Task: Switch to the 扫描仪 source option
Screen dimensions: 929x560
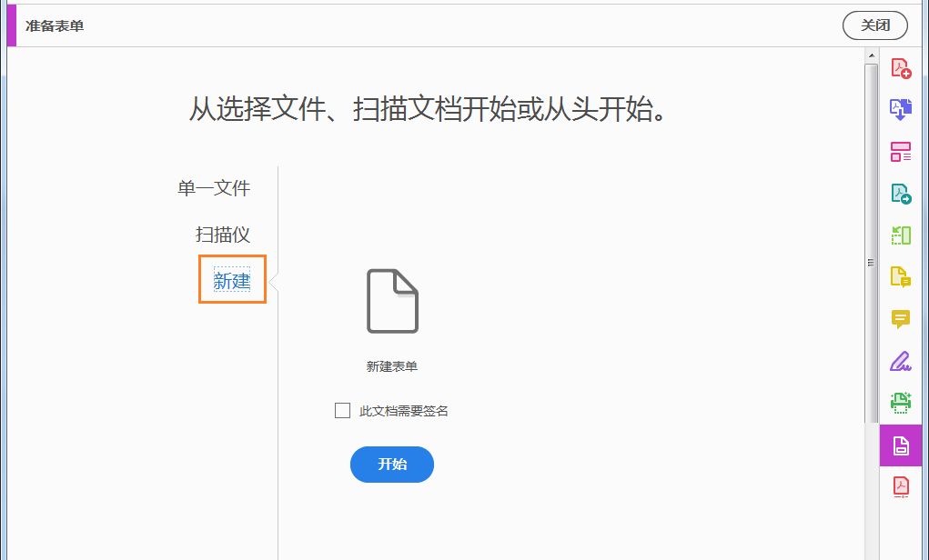Action: click(223, 235)
